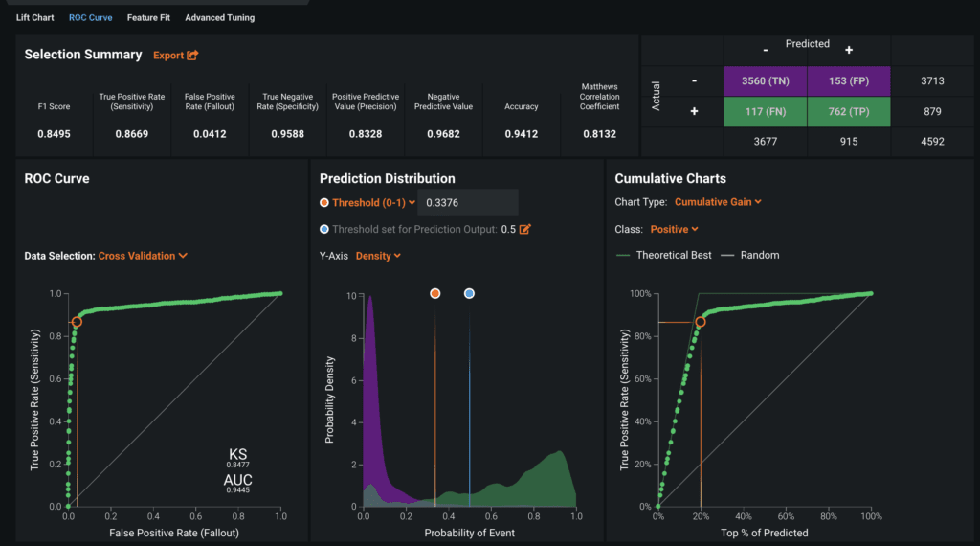
Task: Click the actual positive row total 879
Action: (x=932, y=112)
